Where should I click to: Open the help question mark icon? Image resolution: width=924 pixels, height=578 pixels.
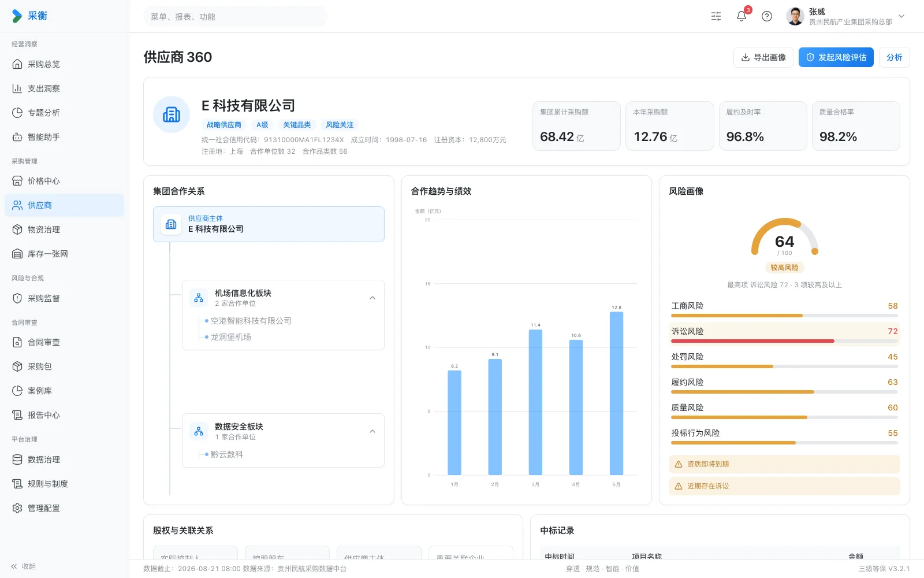pos(767,16)
